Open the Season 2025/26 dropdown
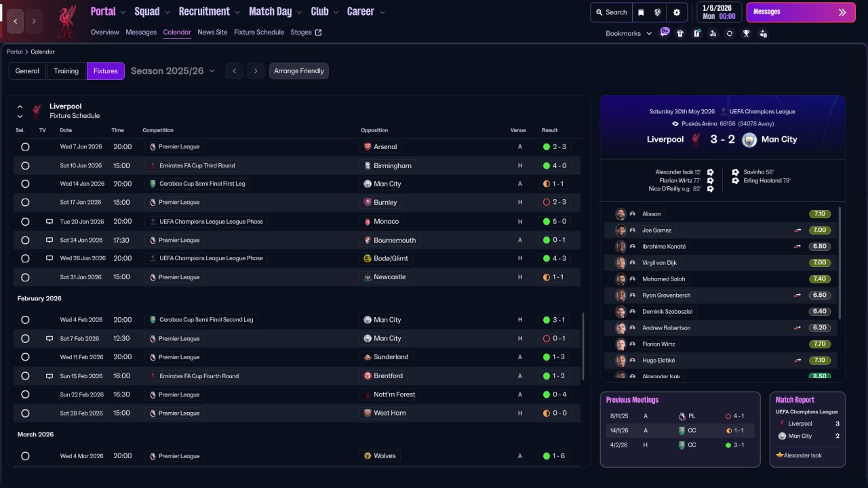The image size is (868, 488). point(173,71)
